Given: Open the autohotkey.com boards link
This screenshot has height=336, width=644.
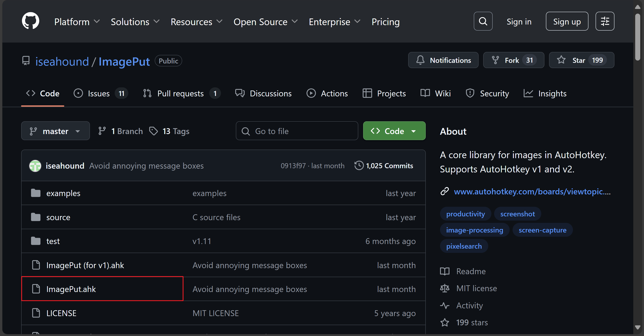Looking at the screenshot, I should click(x=532, y=191).
